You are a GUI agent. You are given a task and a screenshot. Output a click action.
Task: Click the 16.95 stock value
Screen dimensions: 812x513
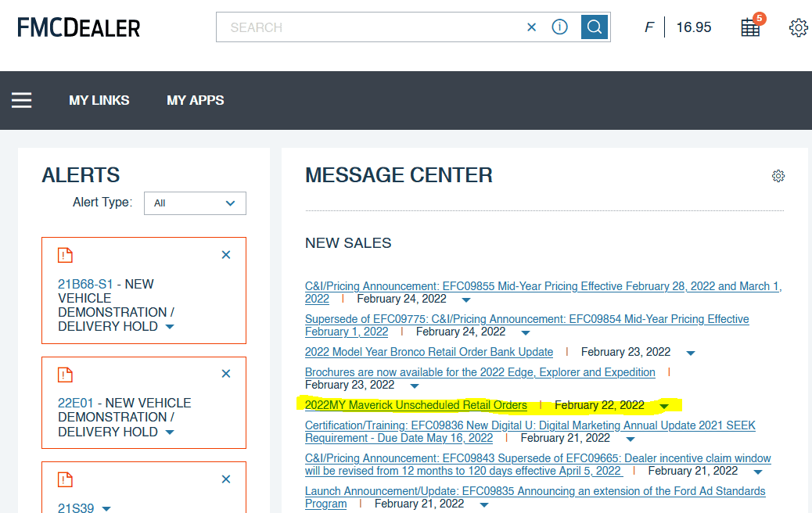(693, 27)
